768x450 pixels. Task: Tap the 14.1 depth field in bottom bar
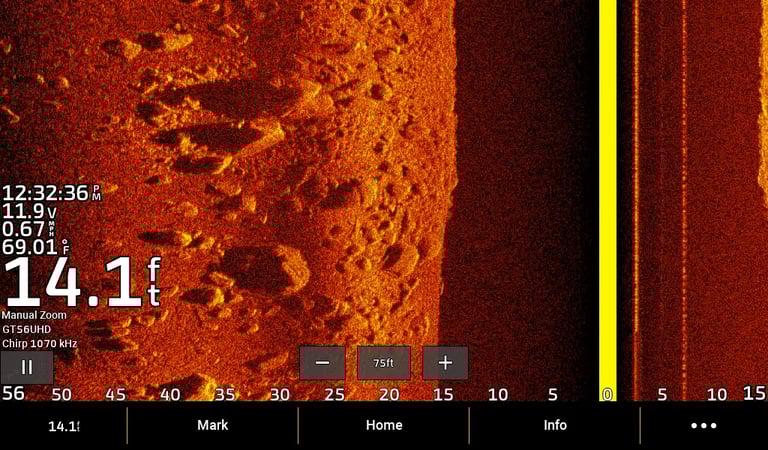(64, 426)
